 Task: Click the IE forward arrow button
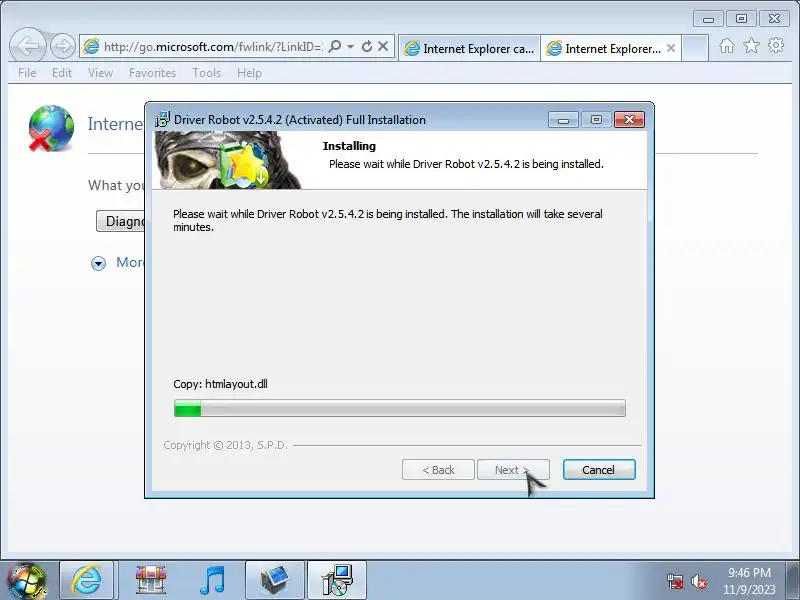(x=63, y=47)
